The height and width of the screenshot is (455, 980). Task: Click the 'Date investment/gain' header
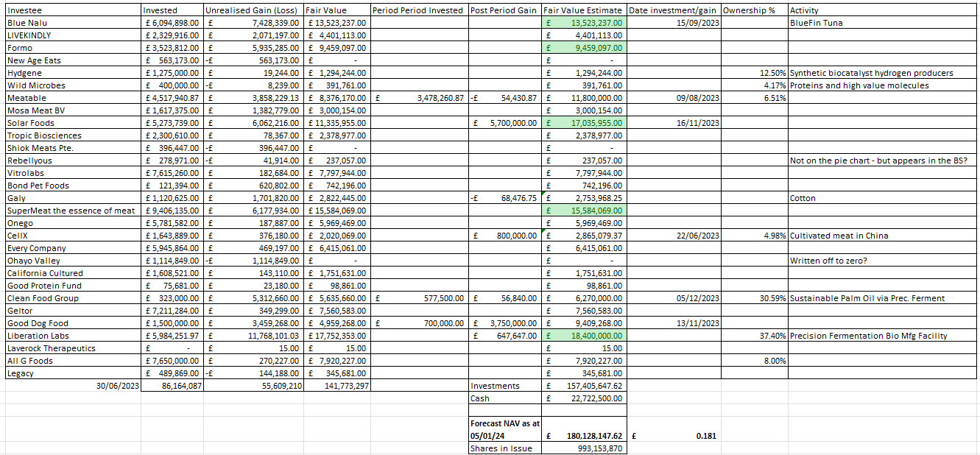point(674,10)
